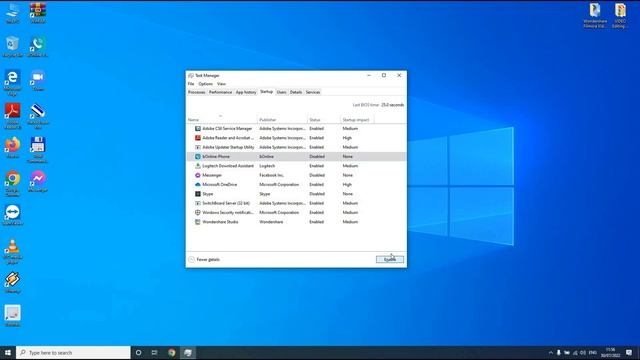Screen dimensions: 640x360
Task: Select the Wondershare Filmora desktop icon
Action: tap(595, 16)
